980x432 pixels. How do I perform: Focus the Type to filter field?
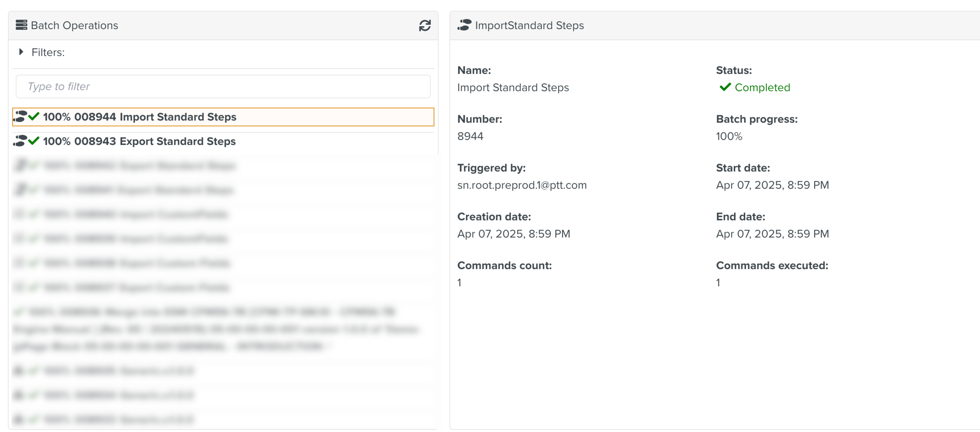[223, 87]
